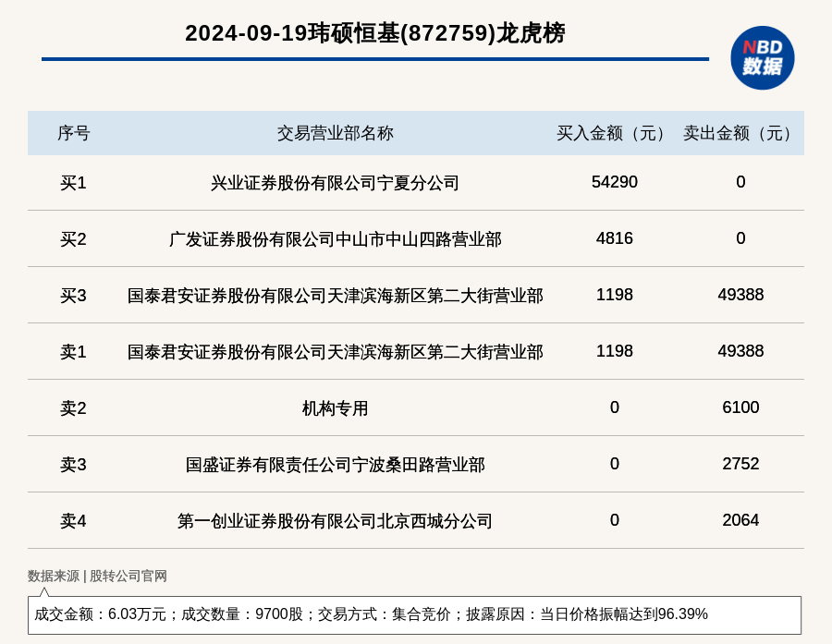
Task: Select the sell amount 6100
Action: click(x=740, y=407)
